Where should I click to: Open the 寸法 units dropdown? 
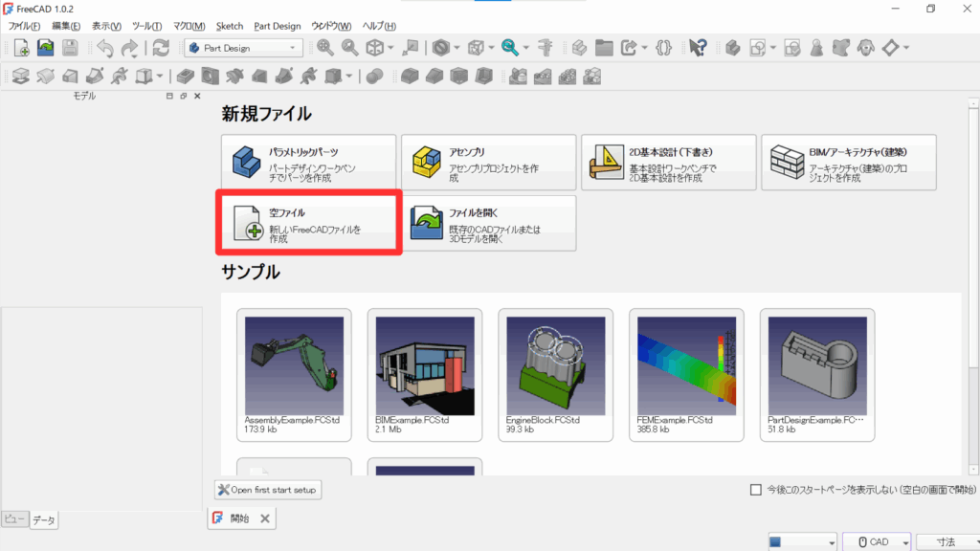[946, 541]
